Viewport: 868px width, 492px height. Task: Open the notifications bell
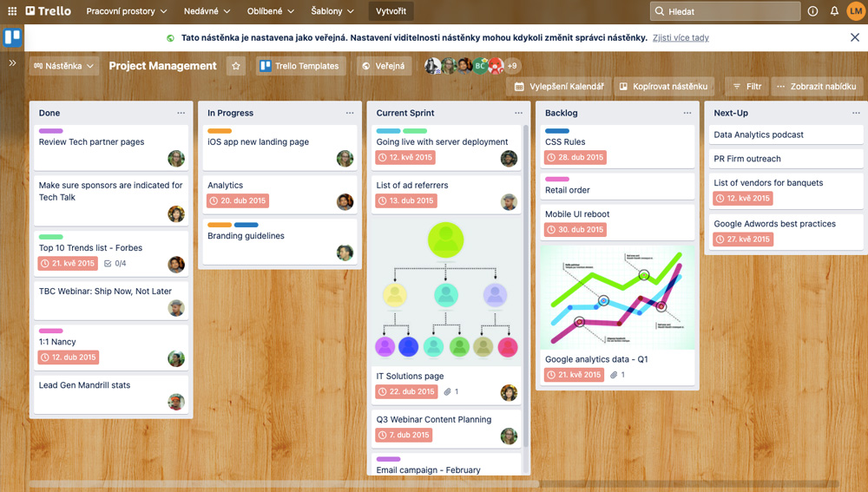(x=834, y=11)
